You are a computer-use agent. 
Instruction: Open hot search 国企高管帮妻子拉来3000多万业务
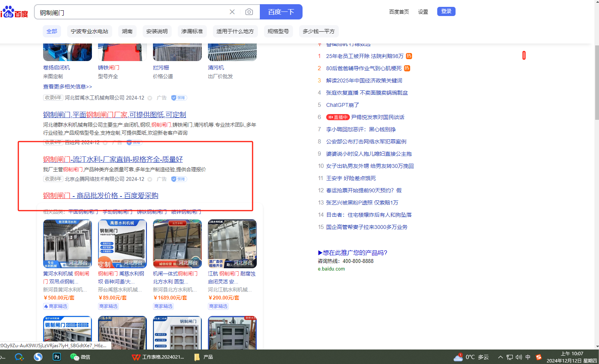tap(367, 227)
